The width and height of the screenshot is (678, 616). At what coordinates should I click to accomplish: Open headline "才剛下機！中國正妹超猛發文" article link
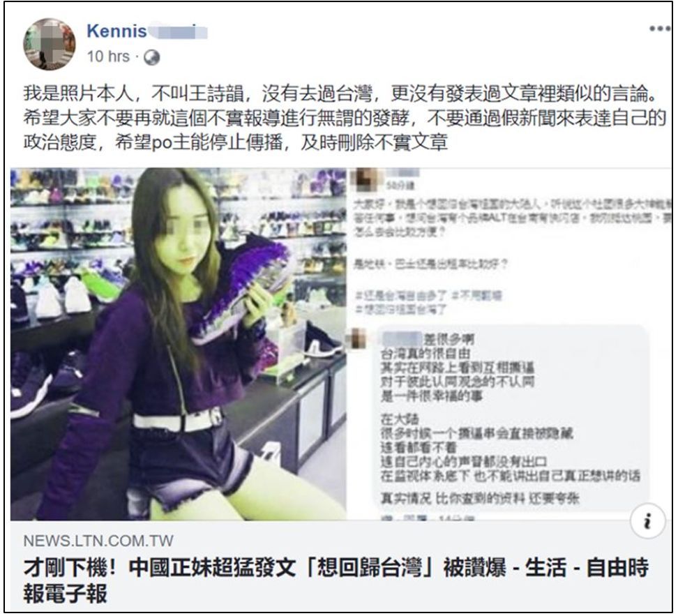pos(336,580)
